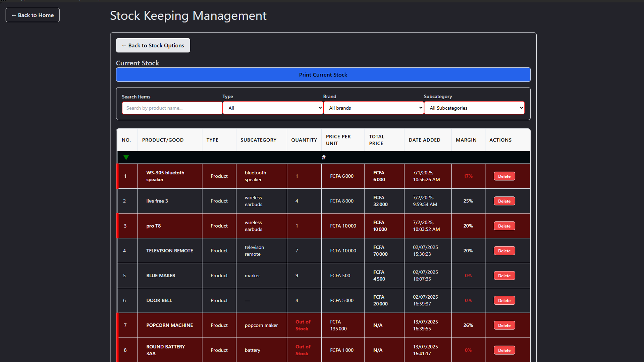Click Back to Home button
This screenshot has width=644, height=362.
[33, 15]
